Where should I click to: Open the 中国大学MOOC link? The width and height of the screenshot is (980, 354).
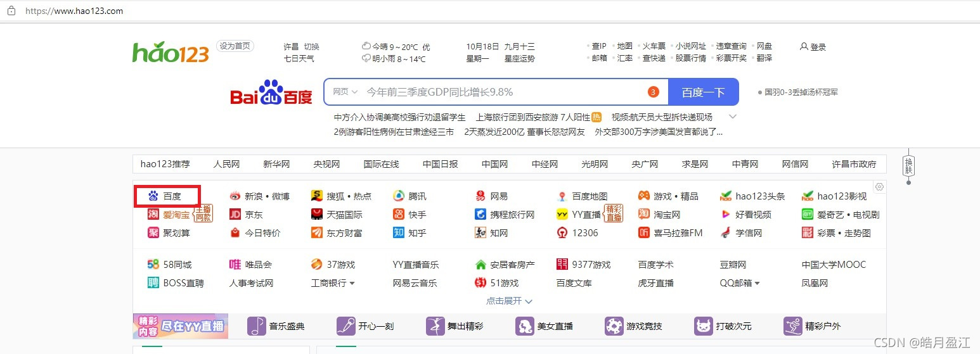834,265
